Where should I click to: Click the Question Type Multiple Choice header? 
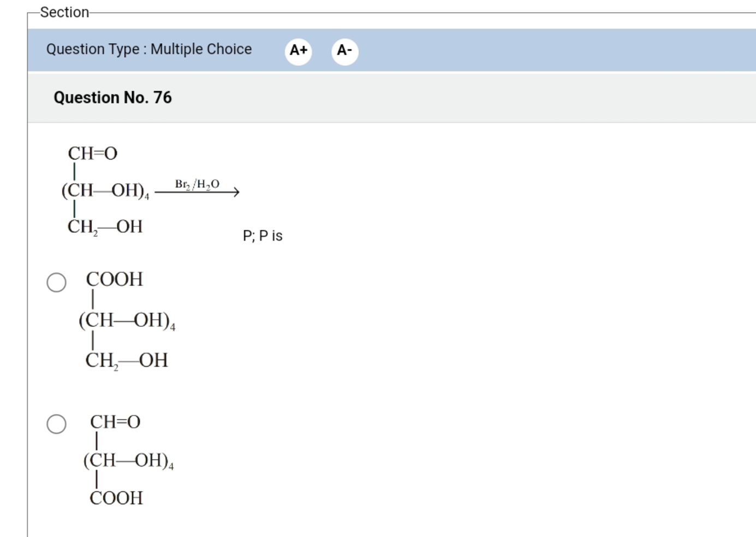click(x=149, y=49)
